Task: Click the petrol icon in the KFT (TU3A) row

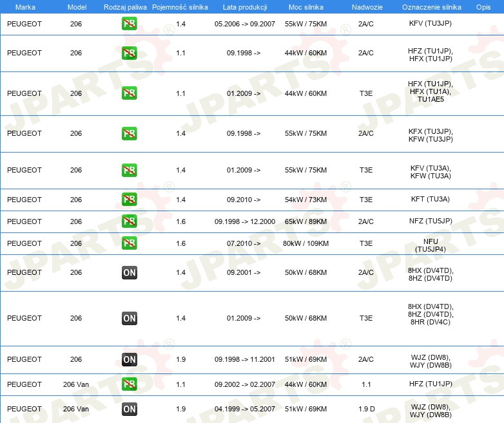Action: 129,199
